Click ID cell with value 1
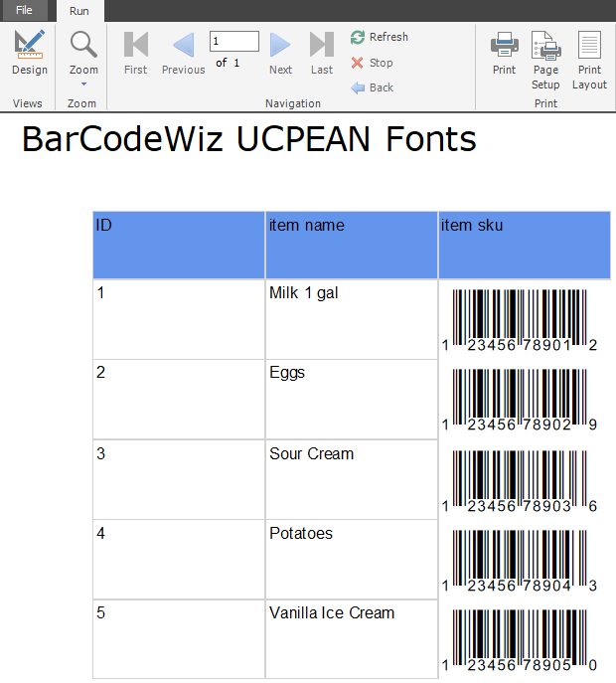616x683 pixels. (x=179, y=319)
